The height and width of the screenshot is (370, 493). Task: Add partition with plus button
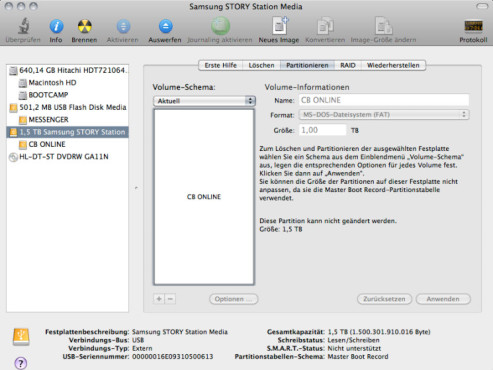(x=159, y=299)
